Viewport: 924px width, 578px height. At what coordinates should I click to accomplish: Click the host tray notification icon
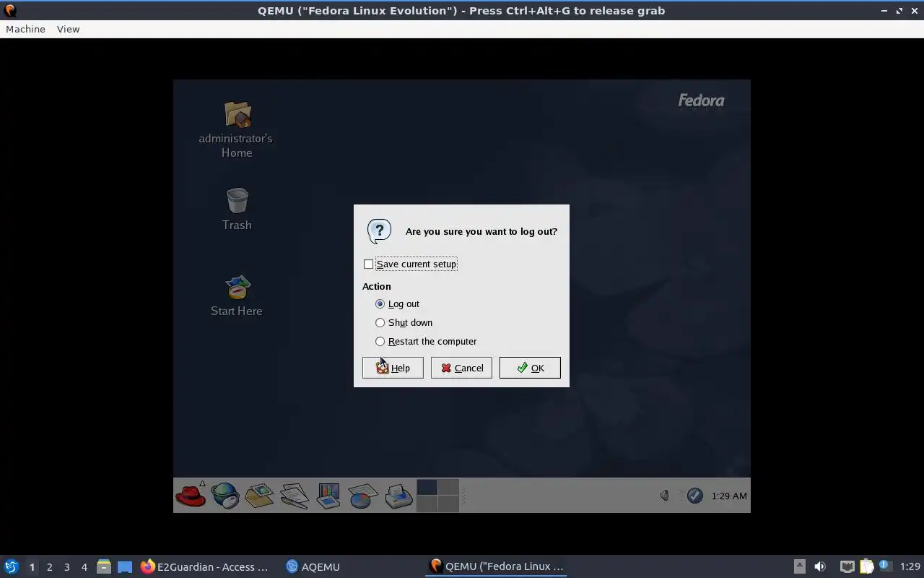(886, 566)
